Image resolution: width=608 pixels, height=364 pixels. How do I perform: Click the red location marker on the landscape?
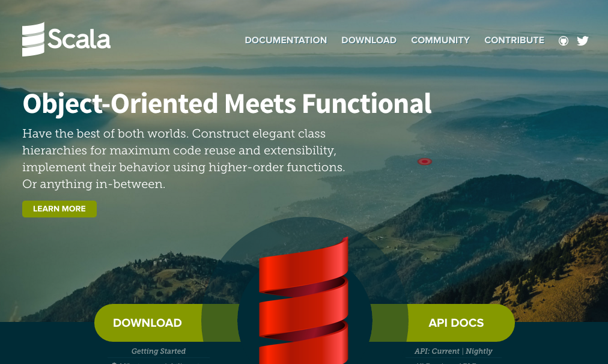point(425,162)
